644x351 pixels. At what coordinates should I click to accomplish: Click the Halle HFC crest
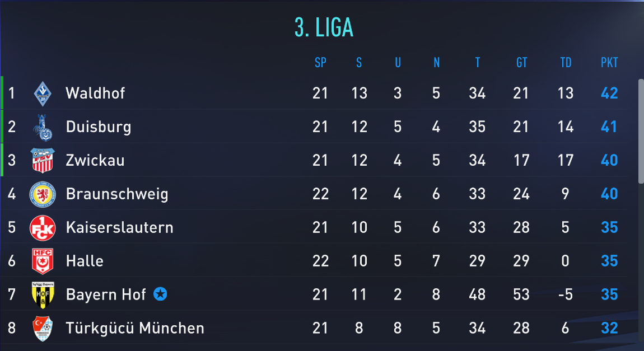pos(43,261)
